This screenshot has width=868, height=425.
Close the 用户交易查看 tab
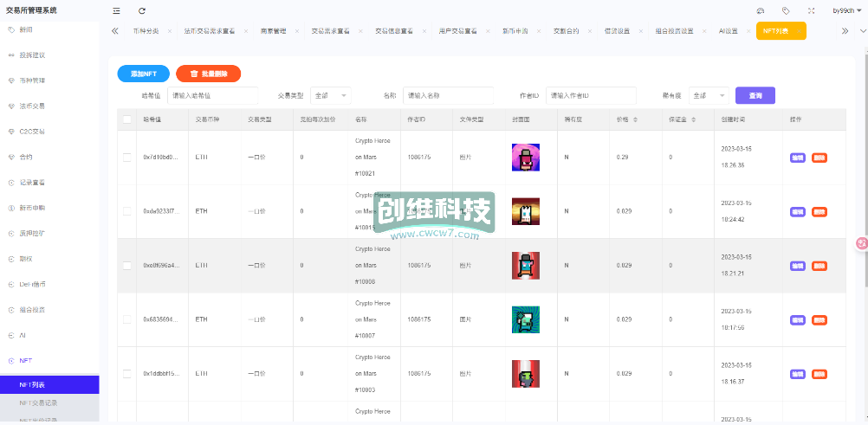pyautogui.click(x=488, y=31)
